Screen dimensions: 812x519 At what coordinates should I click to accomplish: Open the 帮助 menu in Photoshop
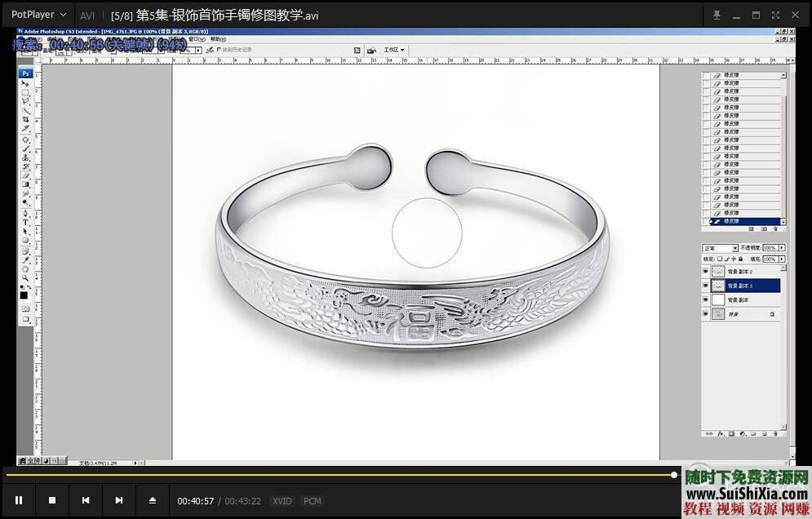[x=218, y=39]
